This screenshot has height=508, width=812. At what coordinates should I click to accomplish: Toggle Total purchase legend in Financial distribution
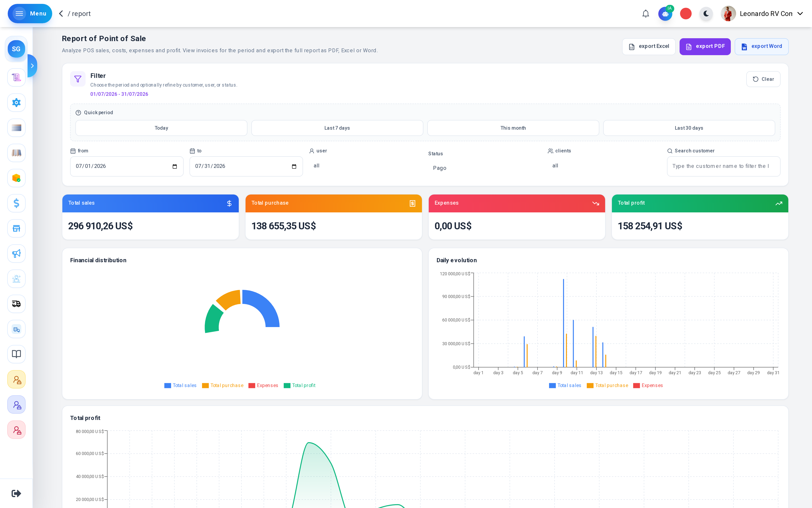[223, 385]
